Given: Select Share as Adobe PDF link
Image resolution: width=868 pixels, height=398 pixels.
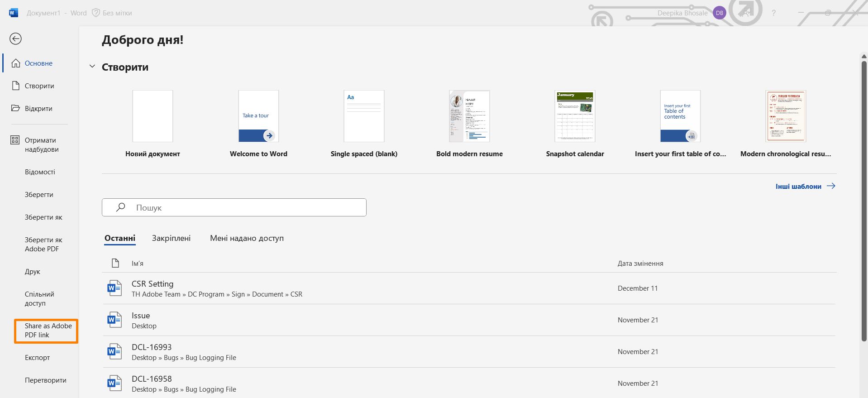Looking at the screenshot, I should (x=46, y=331).
